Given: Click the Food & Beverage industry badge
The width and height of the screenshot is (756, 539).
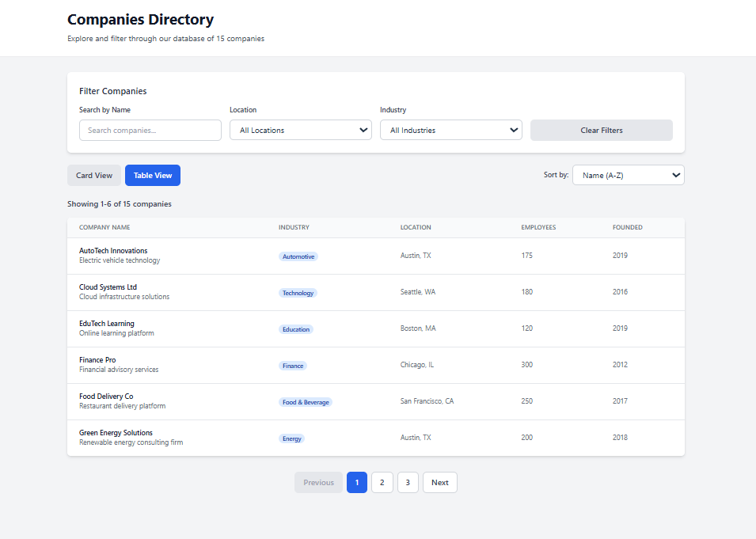Looking at the screenshot, I should 306,401.
